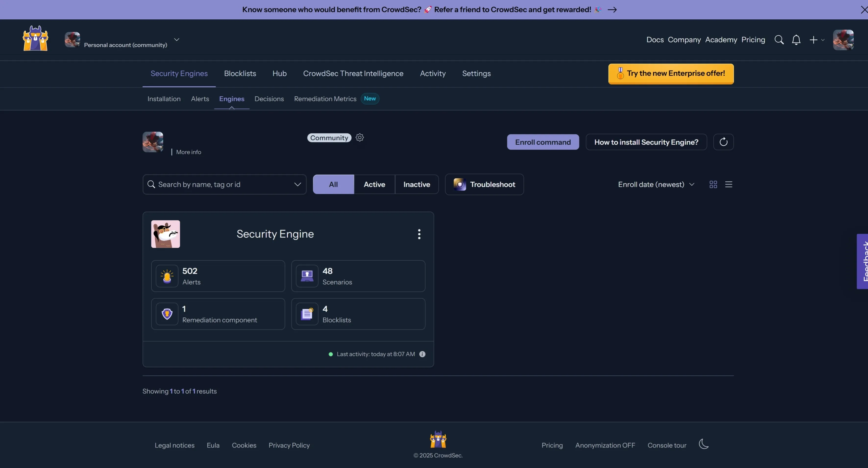Open notifications bell icon
The image size is (868, 468).
click(796, 40)
